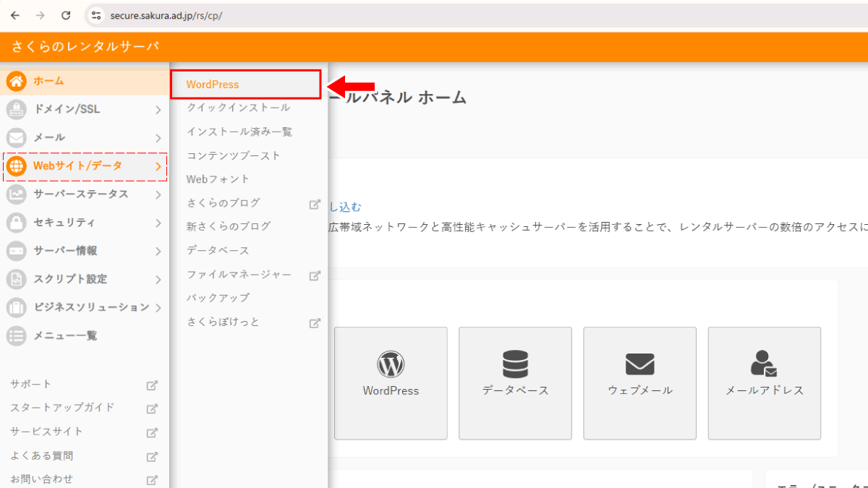
Task: Click the database stack icon in the card
Action: (x=515, y=364)
